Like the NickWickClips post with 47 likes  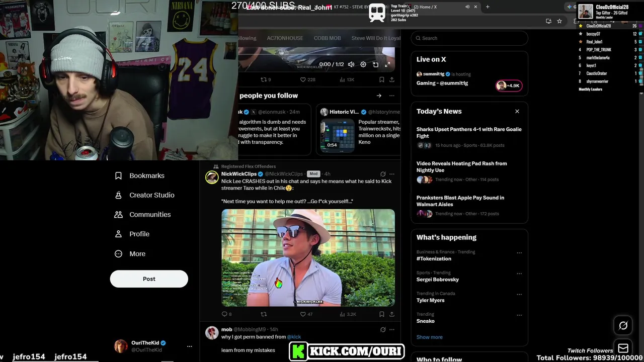pos(306,314)
